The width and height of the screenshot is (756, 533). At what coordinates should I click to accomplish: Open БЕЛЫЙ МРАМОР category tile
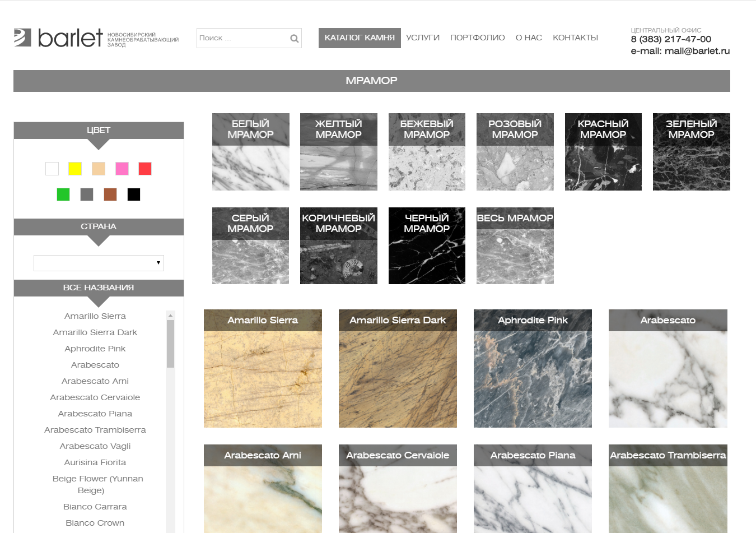pyautogui.click(x=251, y=152)
